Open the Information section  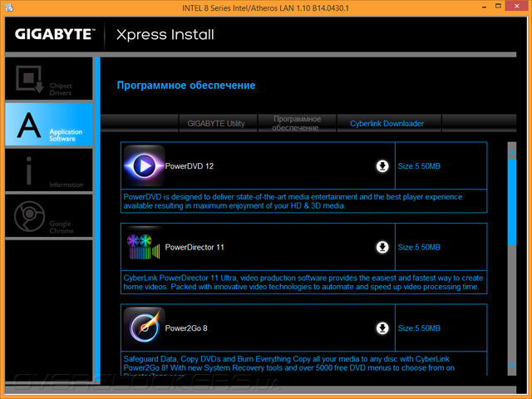(49, 170)
